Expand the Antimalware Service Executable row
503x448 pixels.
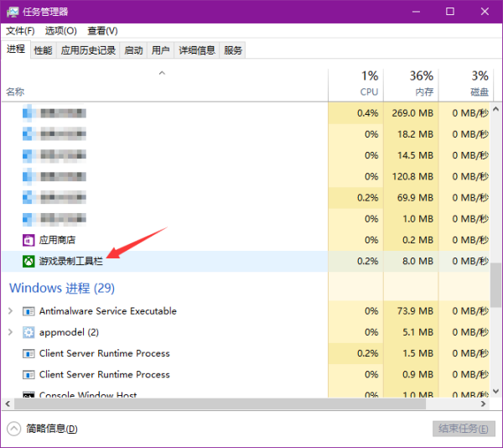[10, 311]
